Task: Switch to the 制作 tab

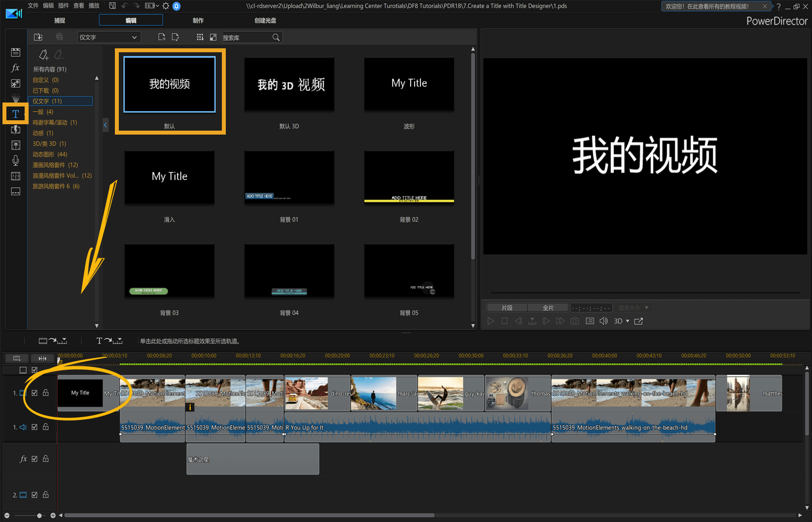Action: [x=198, y=20]
